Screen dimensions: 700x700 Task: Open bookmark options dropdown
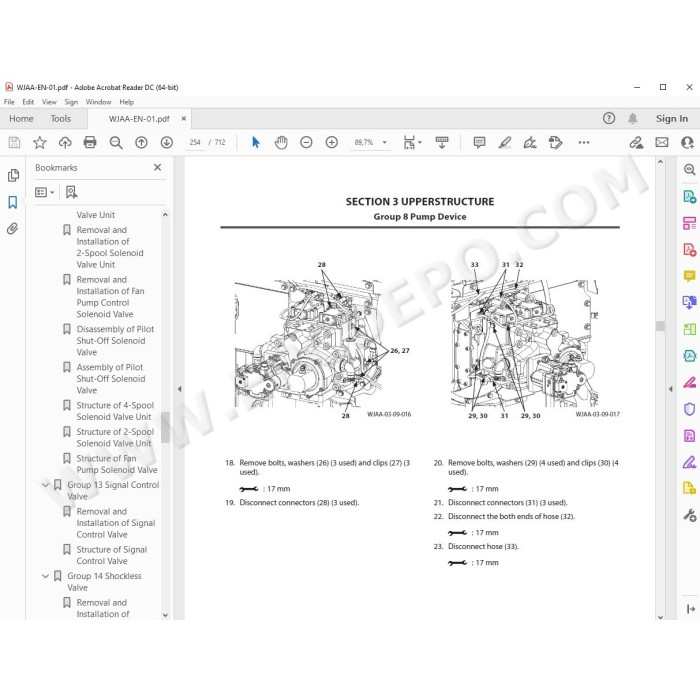pos(45,192)
